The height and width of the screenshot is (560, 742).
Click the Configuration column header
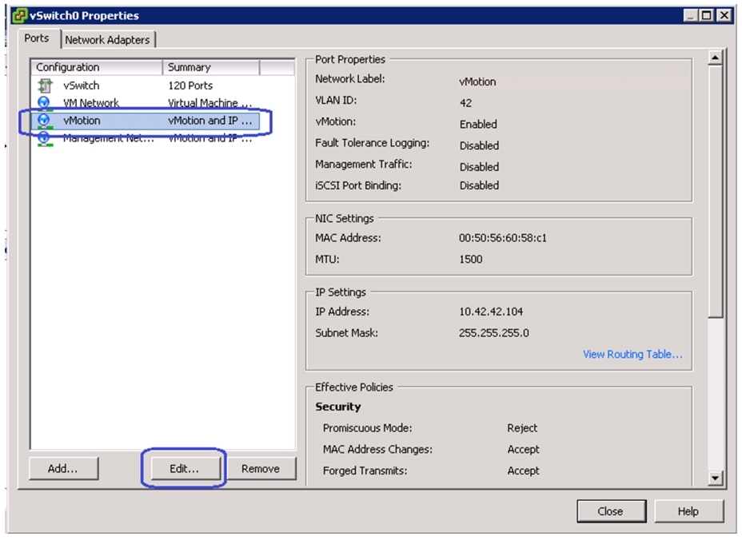pyautogui.click(x=97, y=67)
